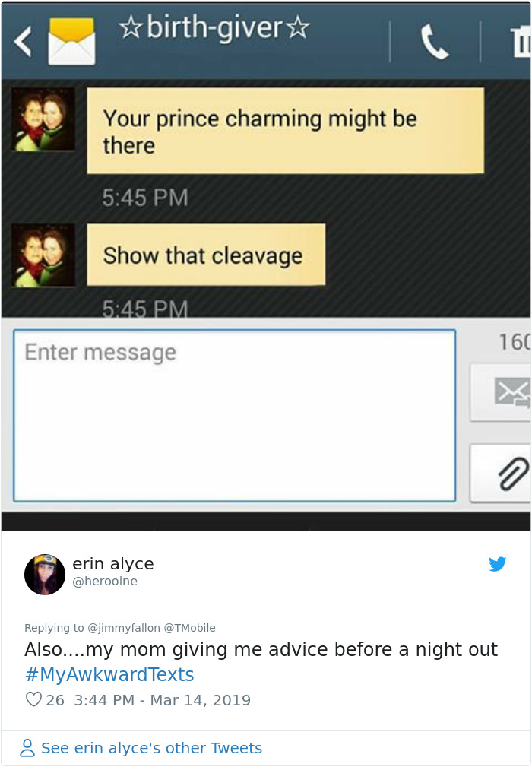Open the contact photo beside first message

click(x=43, y=119)
